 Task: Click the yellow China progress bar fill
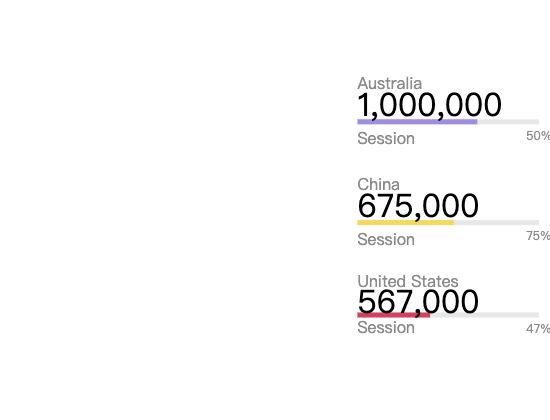click(405, 222)
